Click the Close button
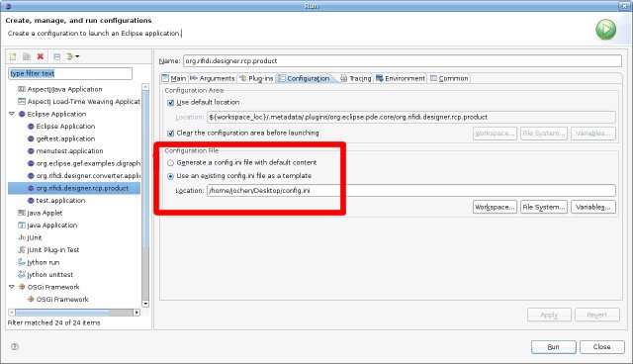The image size is (633, 364). point(602,347)
